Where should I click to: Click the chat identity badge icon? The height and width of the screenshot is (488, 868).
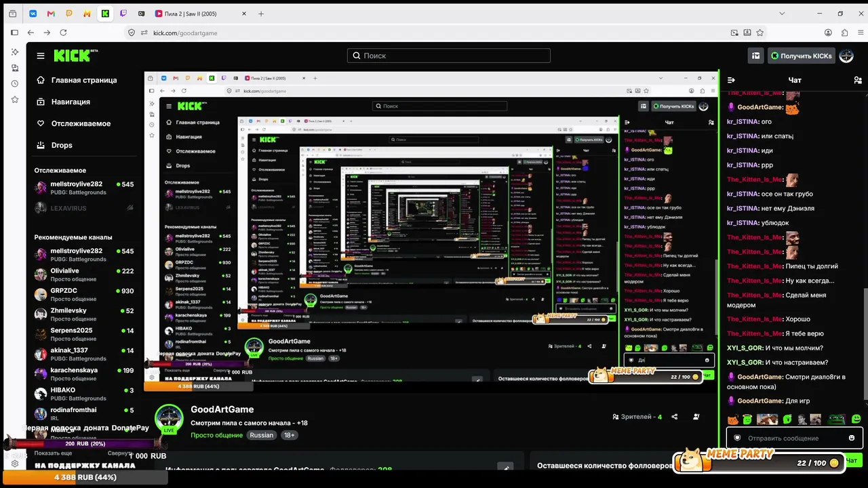pyautogui.click(x=737, y=438)
